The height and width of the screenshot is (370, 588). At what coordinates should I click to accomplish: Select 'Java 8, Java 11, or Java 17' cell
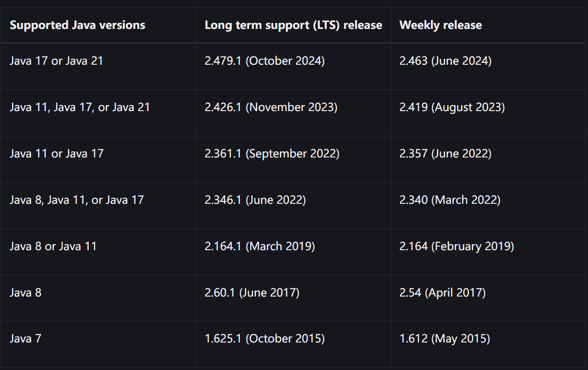[77, 200]
